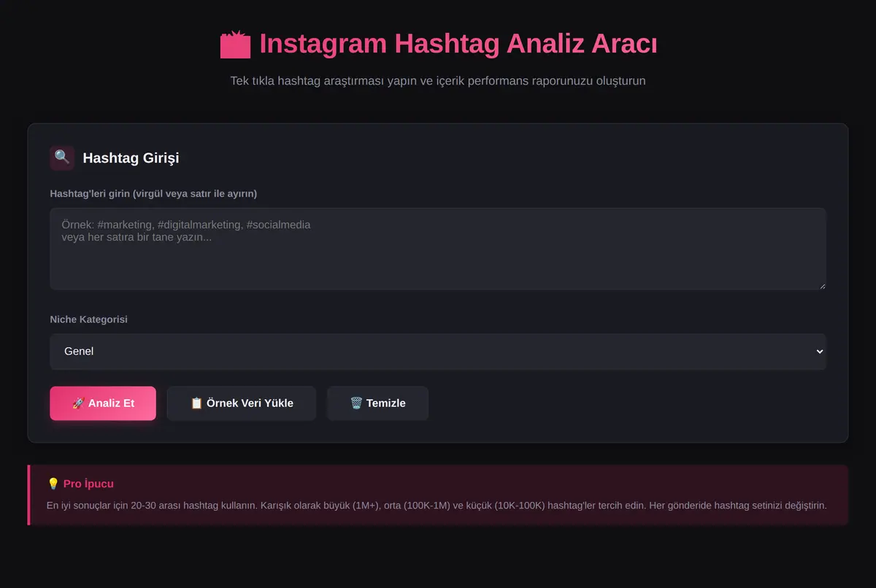Focus the hashtag entry textarea
The width and height of the screenshot is (876, 588).
coord(438,249)
